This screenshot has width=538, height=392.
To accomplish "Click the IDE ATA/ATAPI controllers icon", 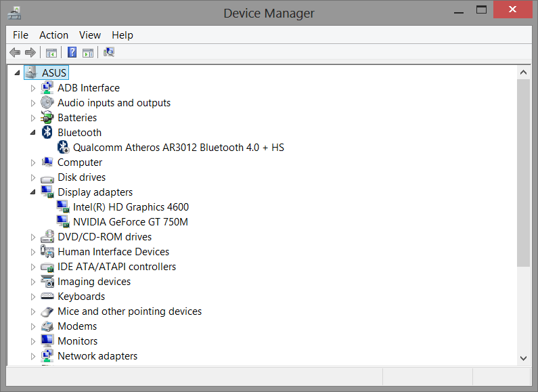I will (47, 267).
